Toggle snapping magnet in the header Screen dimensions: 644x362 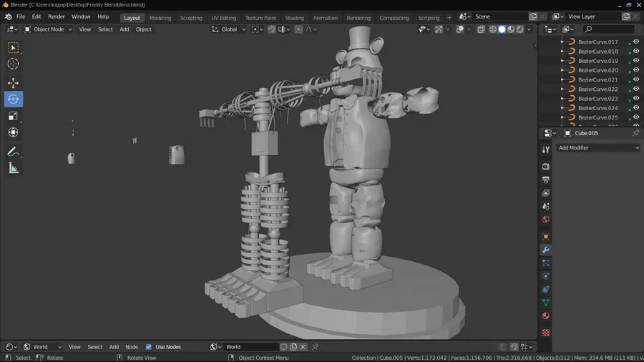271,29
